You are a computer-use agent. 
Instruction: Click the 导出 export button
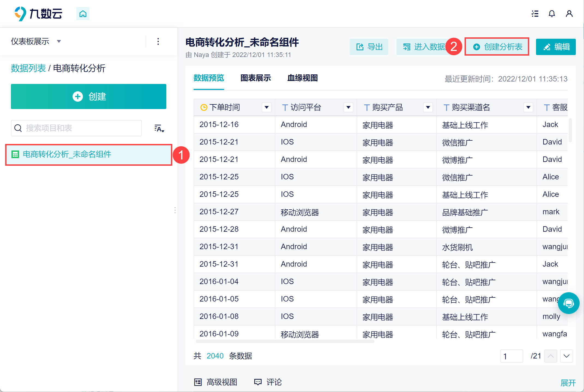(x=369, y=47)
